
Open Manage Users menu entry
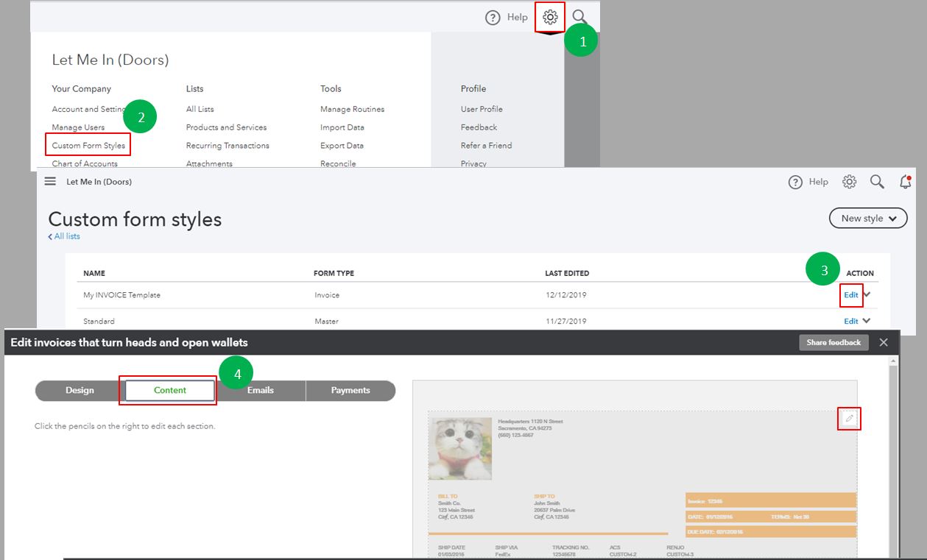pos(78,127)
